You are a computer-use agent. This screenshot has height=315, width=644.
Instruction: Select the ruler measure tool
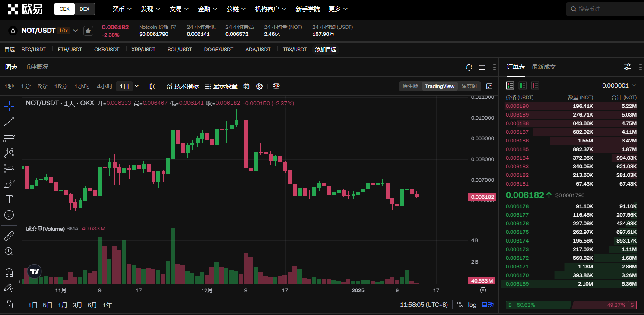point(9,236)
